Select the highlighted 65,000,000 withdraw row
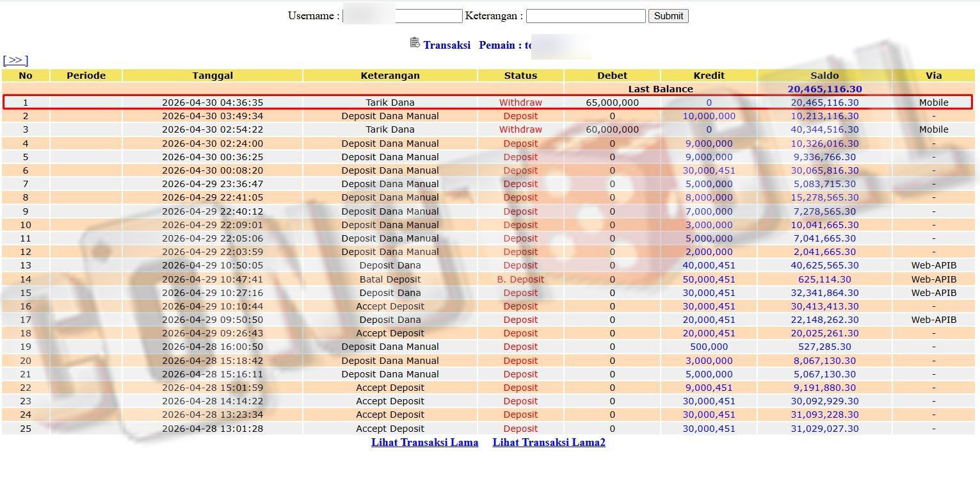 click(x=488, y=103)
